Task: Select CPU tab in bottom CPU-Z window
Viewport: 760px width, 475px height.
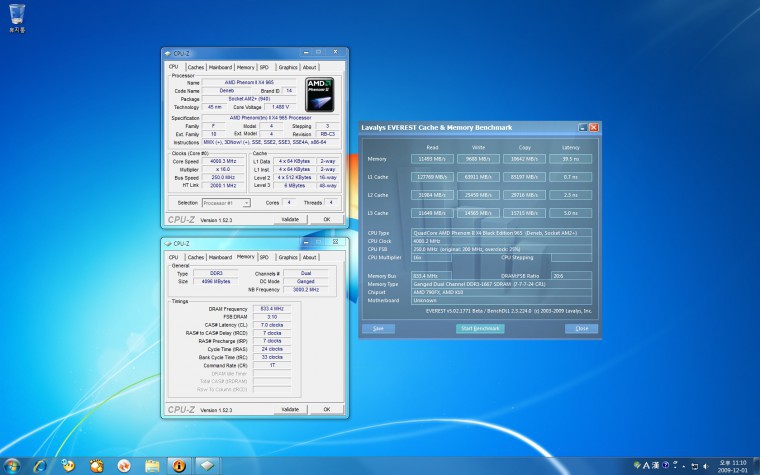Action: tap(174, 257)
